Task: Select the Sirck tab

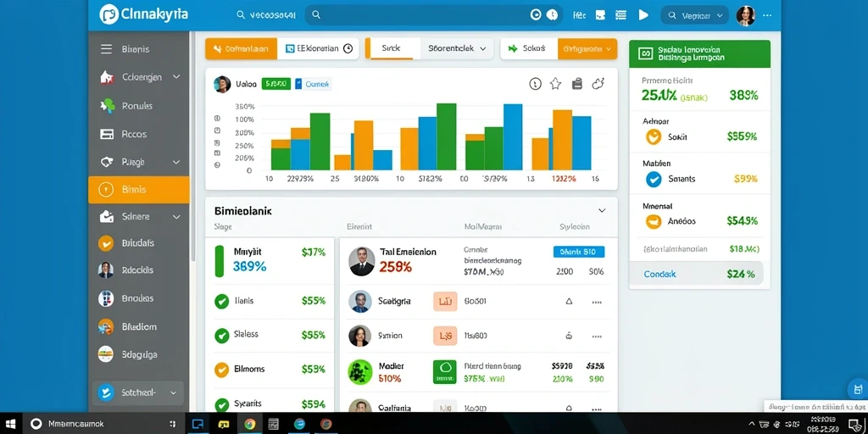Action: (391, 48)
